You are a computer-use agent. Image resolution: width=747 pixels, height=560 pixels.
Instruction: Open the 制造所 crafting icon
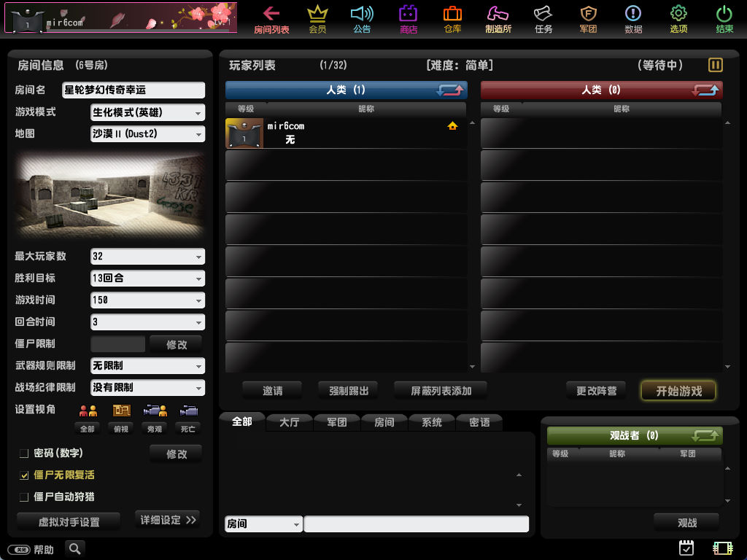(498, 14)
